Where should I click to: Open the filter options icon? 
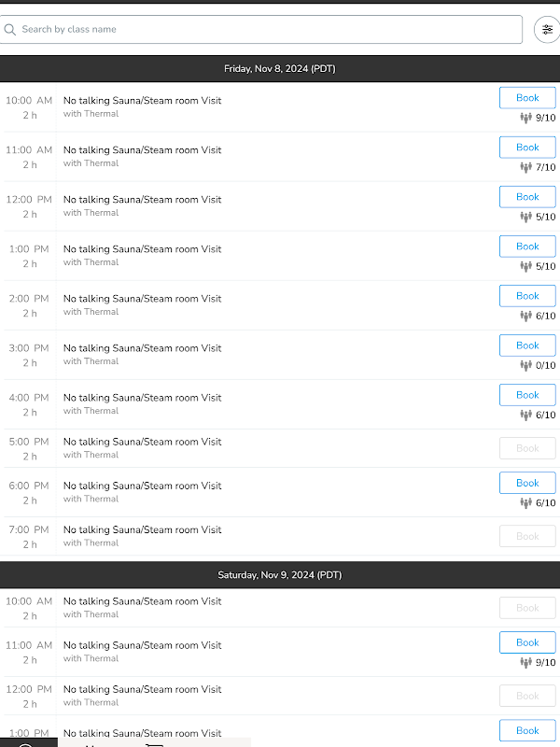click(x=547, y=30)
